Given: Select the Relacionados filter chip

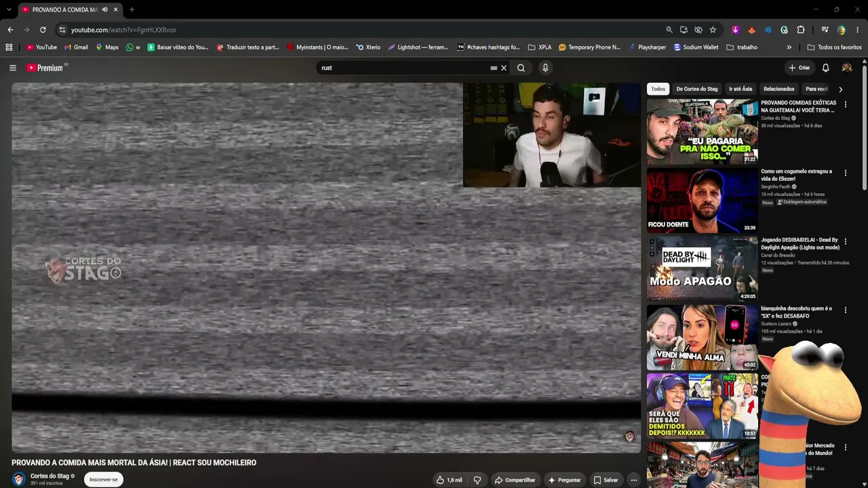Looking at the screenshot, I should [778, 89].
